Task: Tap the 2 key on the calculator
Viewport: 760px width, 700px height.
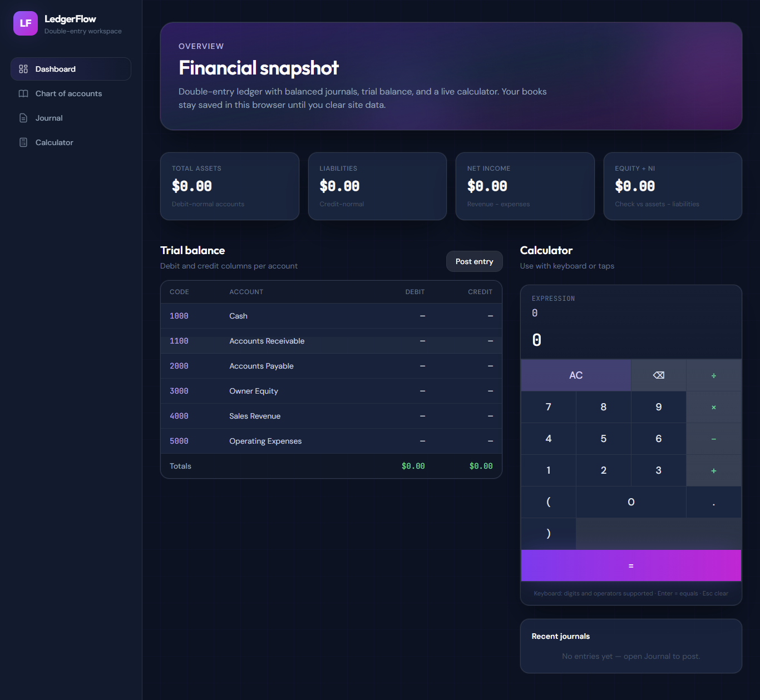Action: 604,470
